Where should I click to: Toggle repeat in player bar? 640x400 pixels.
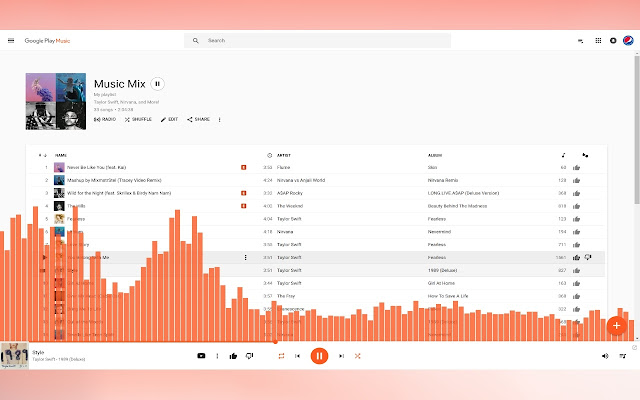click(281, 356)
